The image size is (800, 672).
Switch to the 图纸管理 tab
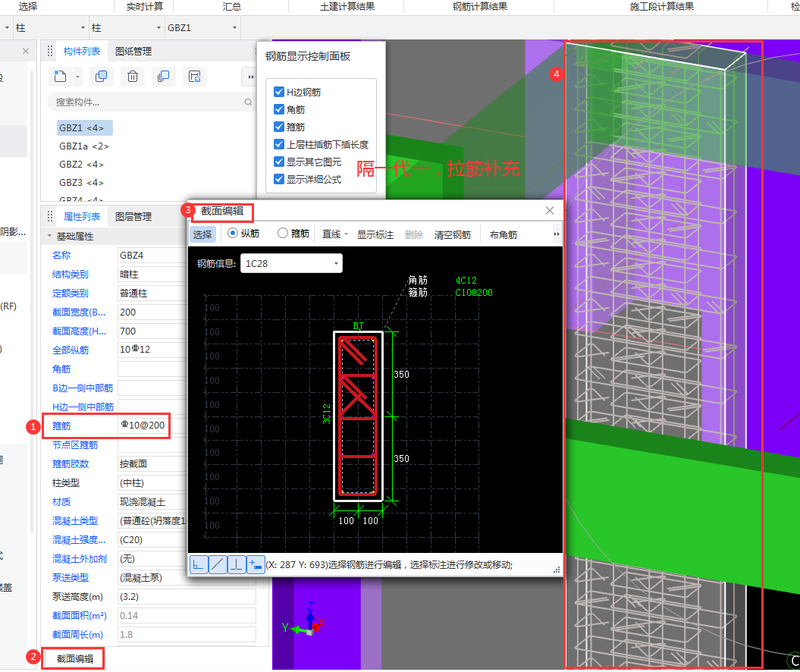tap(133, 51)
